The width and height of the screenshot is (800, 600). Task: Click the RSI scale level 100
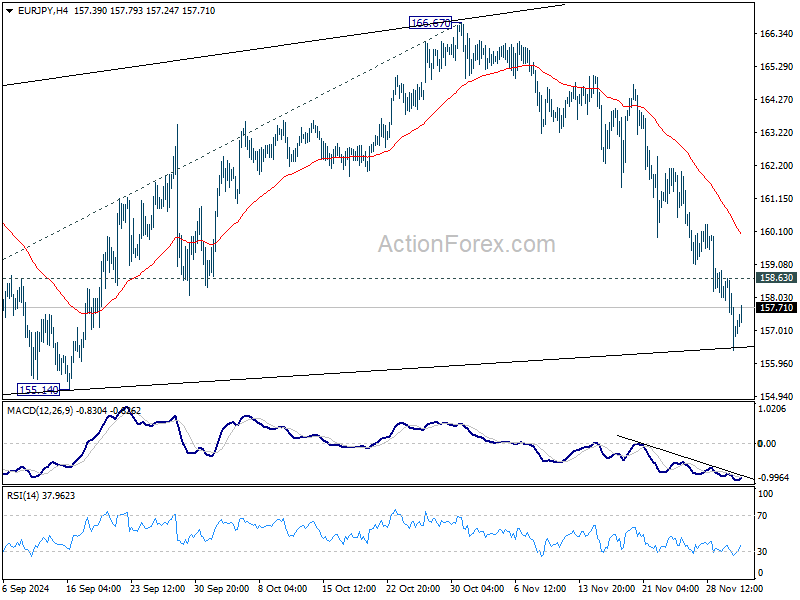pyautogui.click(x=766, y=494)
